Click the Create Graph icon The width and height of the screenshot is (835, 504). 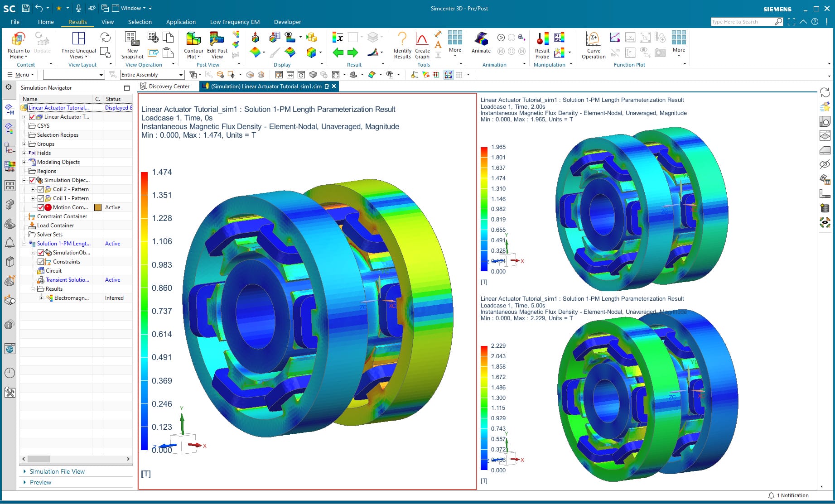(x=422, y=45)
